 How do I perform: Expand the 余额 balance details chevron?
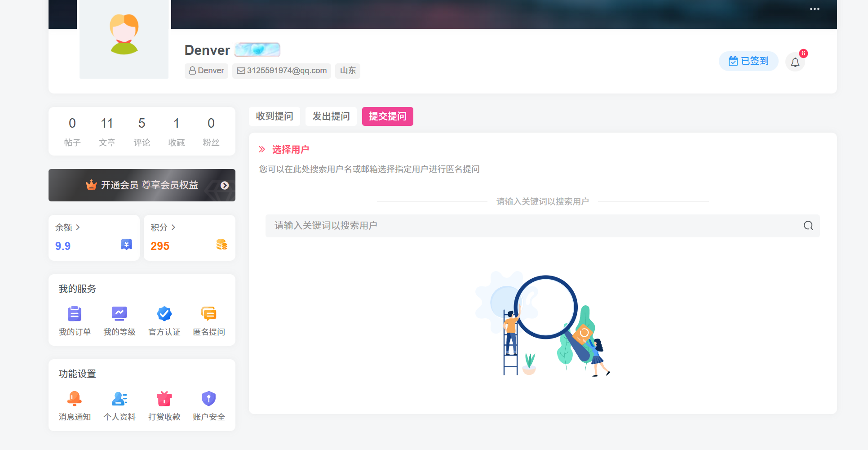(x=78, y=227)
